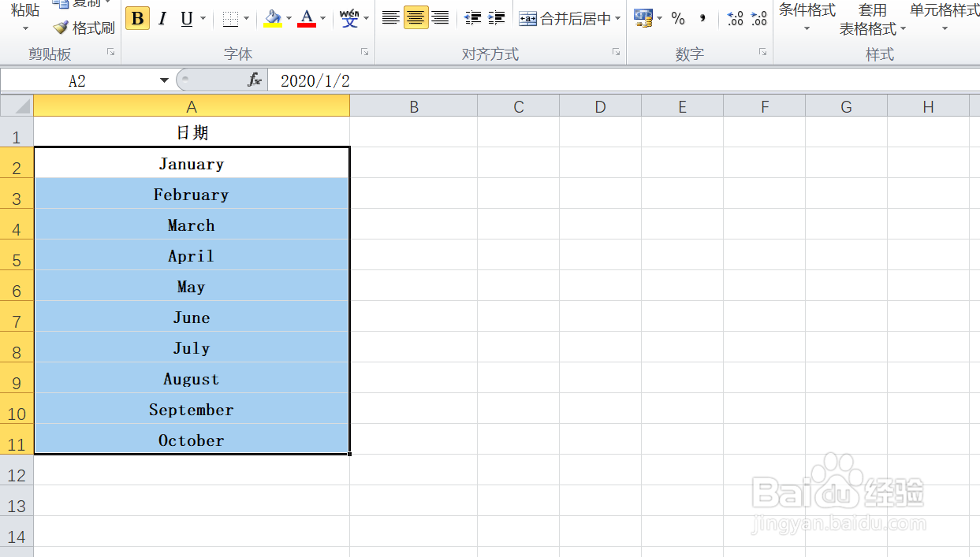Toggle underline formatting
Image resolution: width=980 pixels, height=557 pixels.
click(x=187, y=18)
